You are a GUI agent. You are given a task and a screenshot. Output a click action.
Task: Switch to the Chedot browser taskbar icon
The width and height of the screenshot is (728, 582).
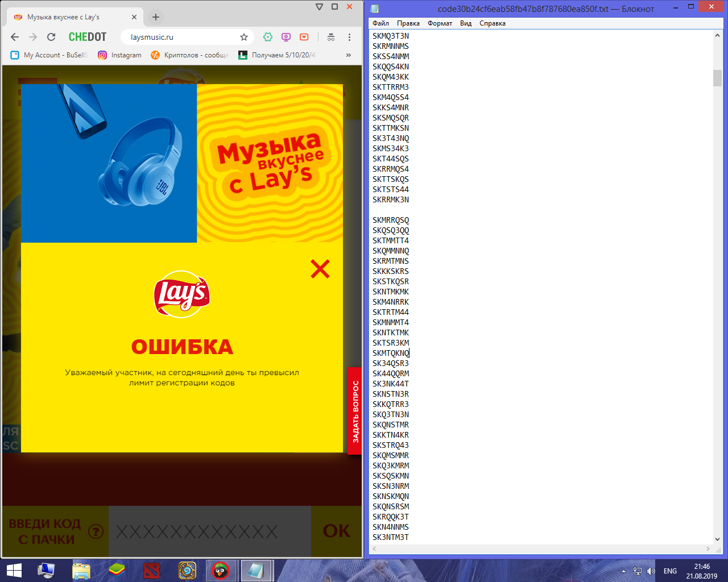click(221, 571)
